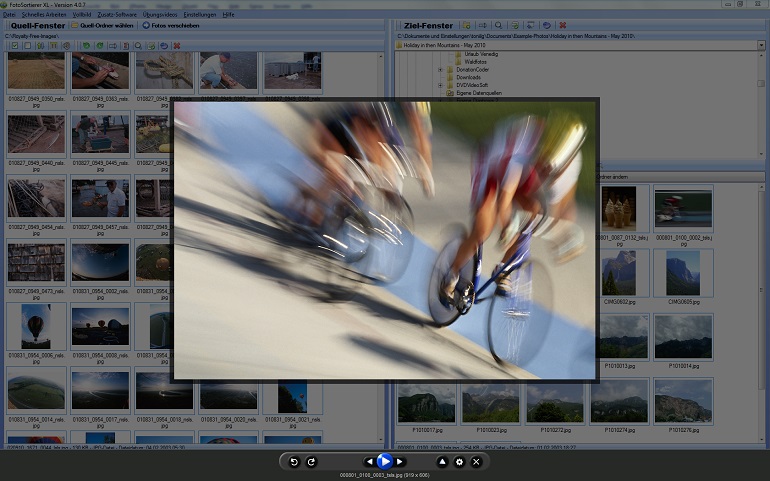Click the green check image icon in Quell toolbar
The image size is (770, 481).
[x=151, y=46]
